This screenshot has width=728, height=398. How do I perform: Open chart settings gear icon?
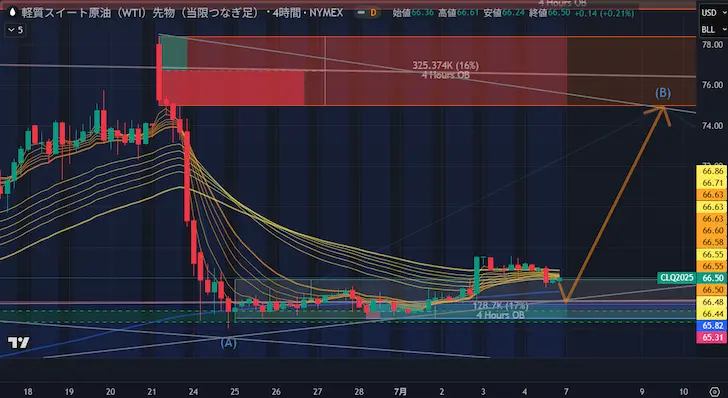pyautogui.click(x=715, y=391)
